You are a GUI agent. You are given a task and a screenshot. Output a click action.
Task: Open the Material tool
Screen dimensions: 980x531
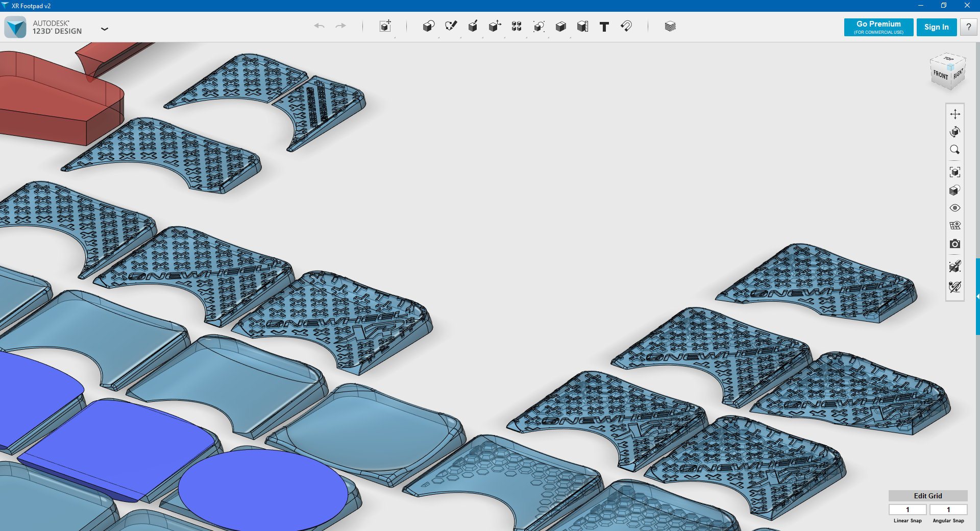click(670, 27)
